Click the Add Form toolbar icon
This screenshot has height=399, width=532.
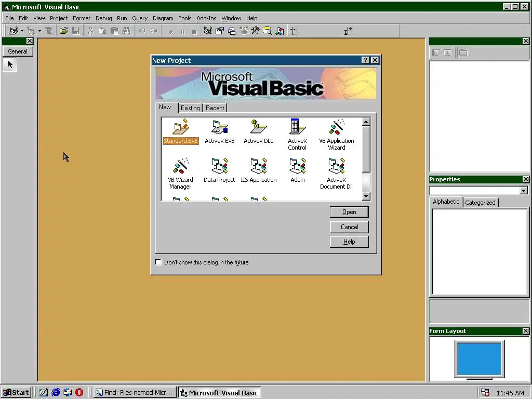[x=31, y=31]
